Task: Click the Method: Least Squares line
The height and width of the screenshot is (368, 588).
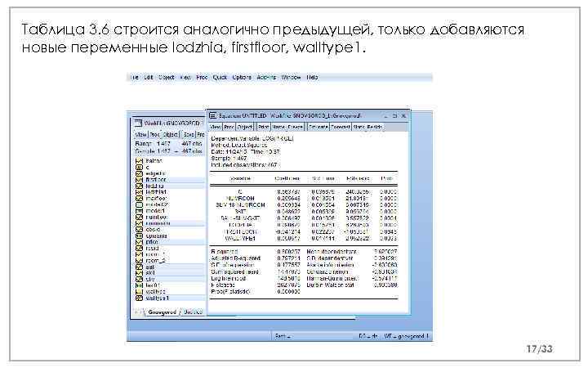Action: 238,145
